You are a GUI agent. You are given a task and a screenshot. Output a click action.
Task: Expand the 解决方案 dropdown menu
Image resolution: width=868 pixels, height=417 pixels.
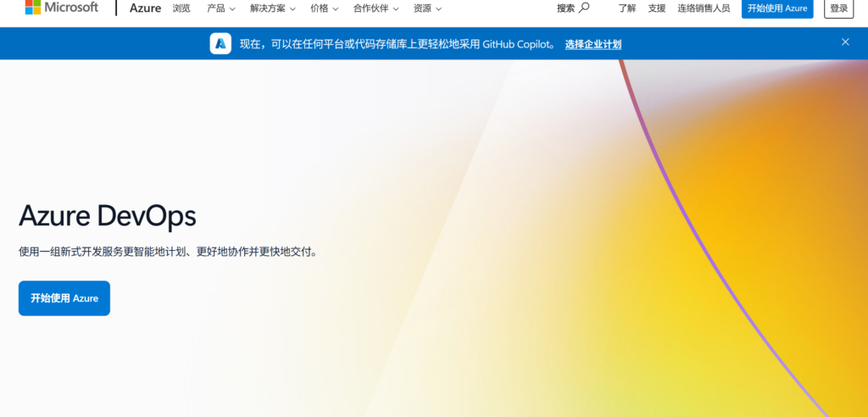[x=272, y=8]
